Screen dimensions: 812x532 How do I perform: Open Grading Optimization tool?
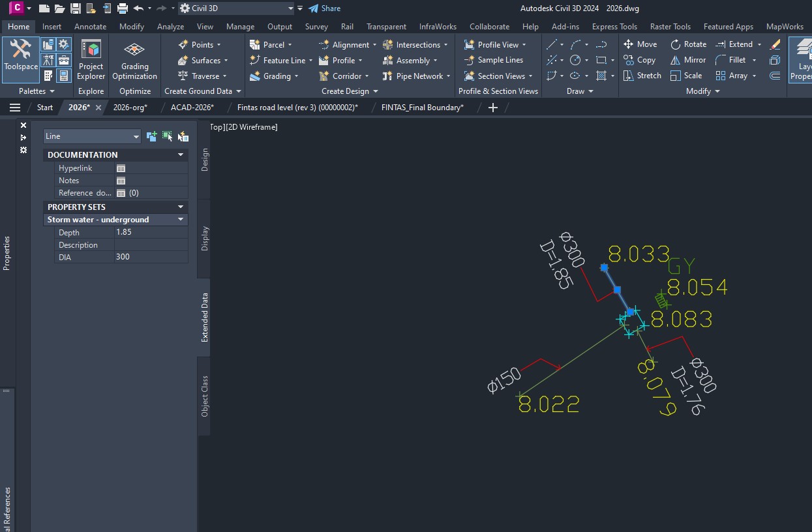[x=134, y=60]
